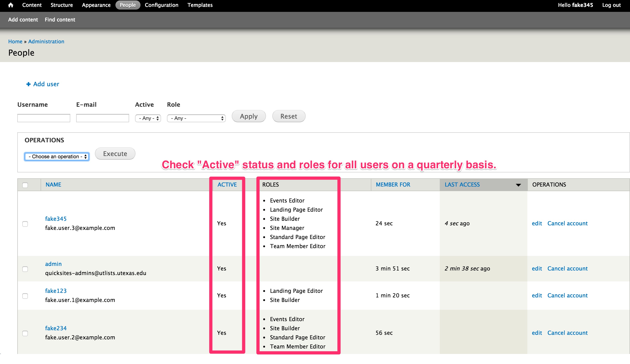Open the Role filter dropdown
The image size is (630, 364).
(196, 118)
